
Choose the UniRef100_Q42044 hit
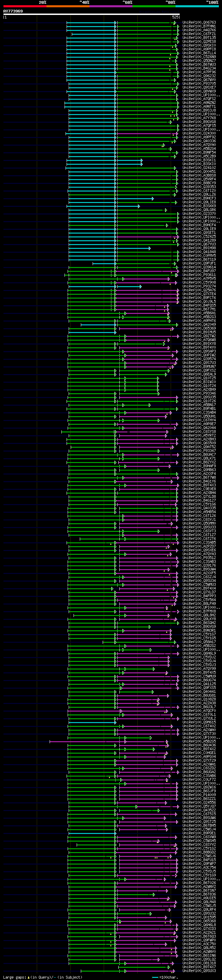(199, 428)
